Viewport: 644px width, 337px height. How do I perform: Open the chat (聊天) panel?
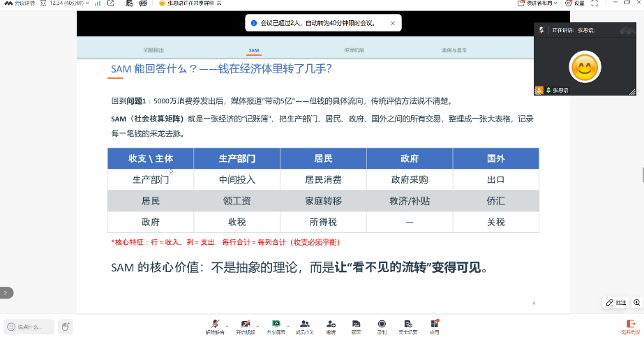[x=356, y=327]
